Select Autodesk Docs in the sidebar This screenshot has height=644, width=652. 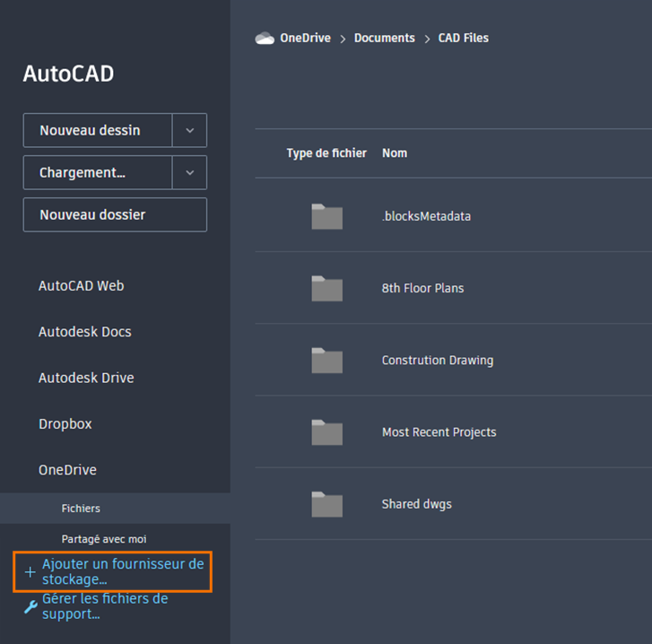[x=85, y=332]
